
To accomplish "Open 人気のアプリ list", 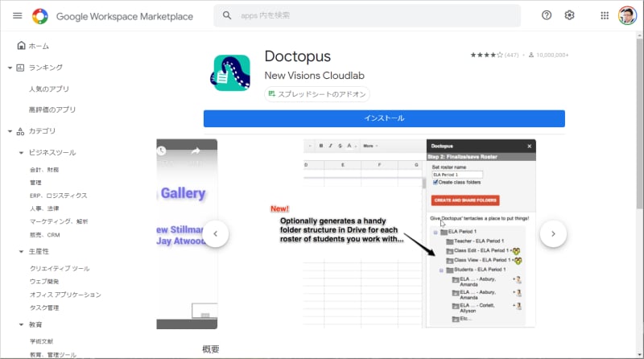I will pos(49,89).
